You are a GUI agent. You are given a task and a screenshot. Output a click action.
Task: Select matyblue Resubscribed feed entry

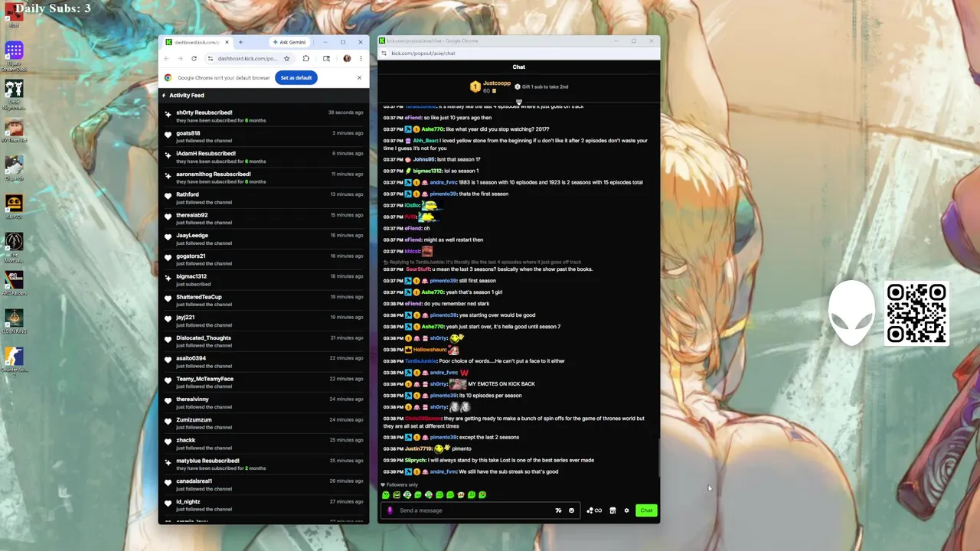[264, 464]
